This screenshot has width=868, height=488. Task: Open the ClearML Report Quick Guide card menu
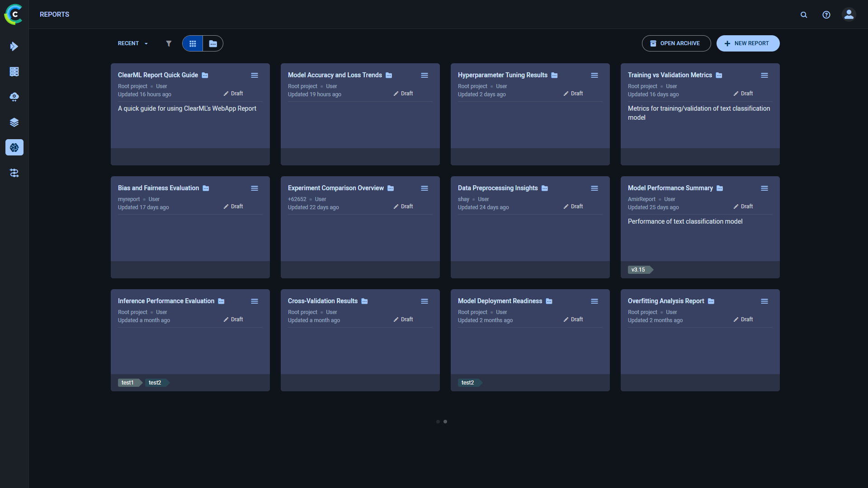click(x=255, y=75)
